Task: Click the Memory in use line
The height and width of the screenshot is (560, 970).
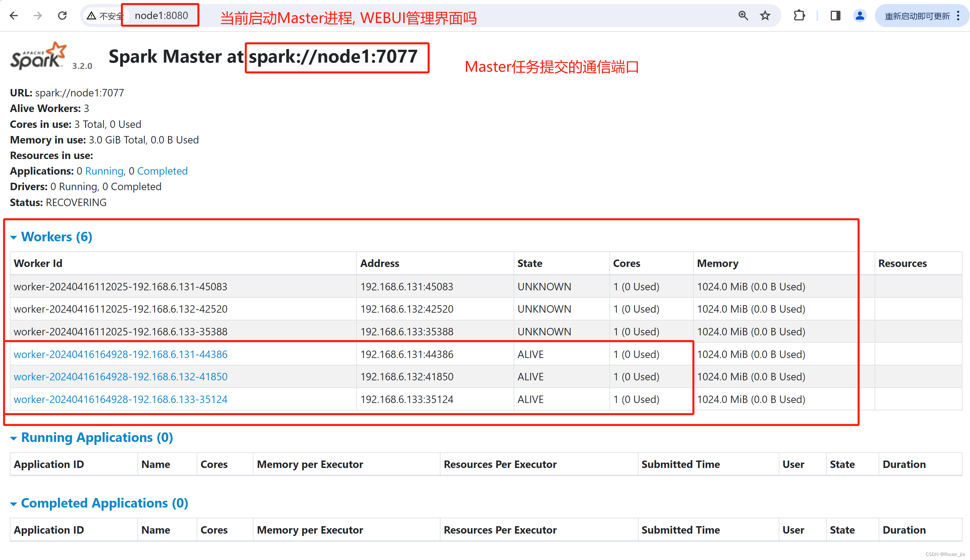Action: [104, 140]
